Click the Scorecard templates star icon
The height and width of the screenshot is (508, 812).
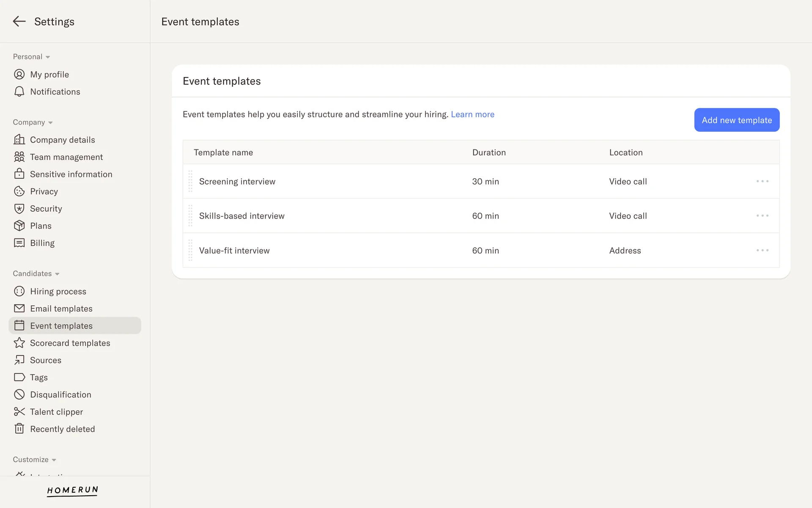click(19, 343)
